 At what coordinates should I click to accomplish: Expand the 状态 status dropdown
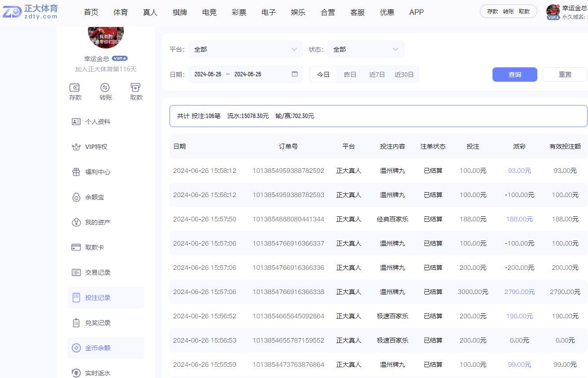pos(366,49)
